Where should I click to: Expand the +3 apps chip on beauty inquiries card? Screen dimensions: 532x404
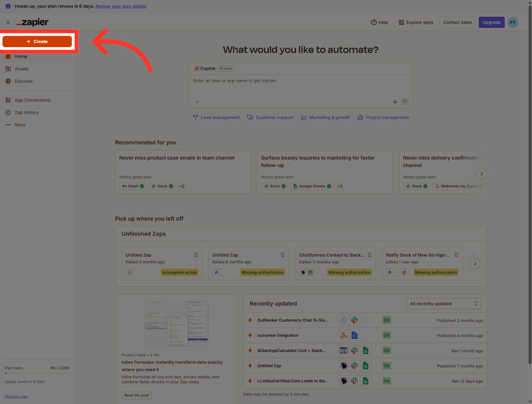click(340, 186)
